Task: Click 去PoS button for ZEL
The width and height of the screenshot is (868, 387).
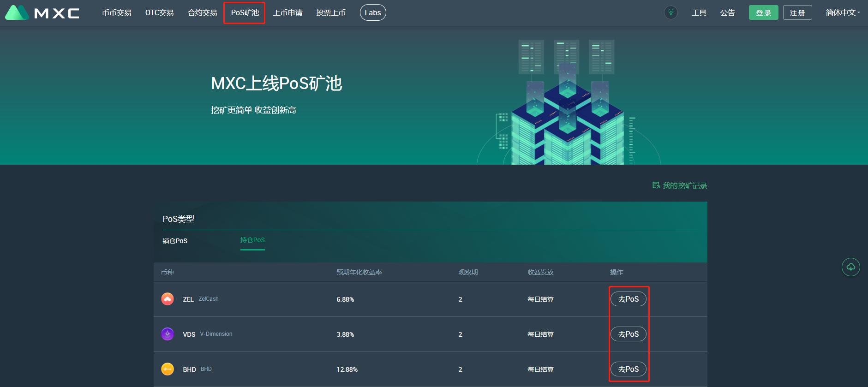Action: (629, 299)
